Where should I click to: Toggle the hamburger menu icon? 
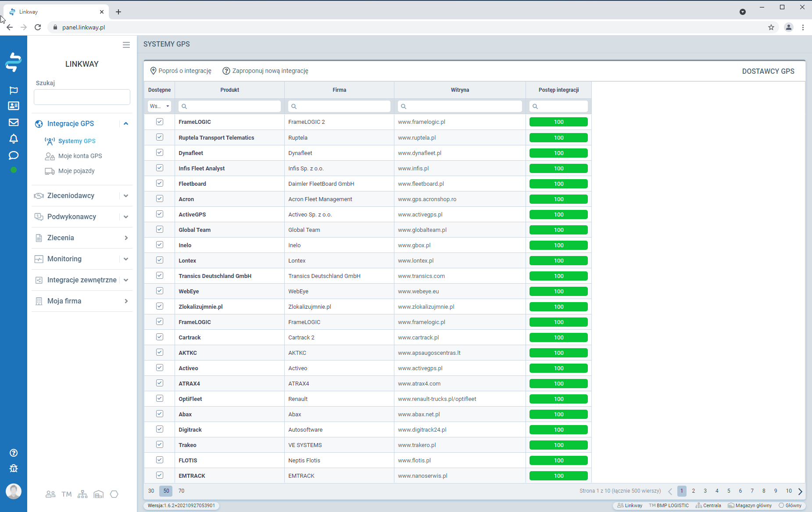click(126, 45)
